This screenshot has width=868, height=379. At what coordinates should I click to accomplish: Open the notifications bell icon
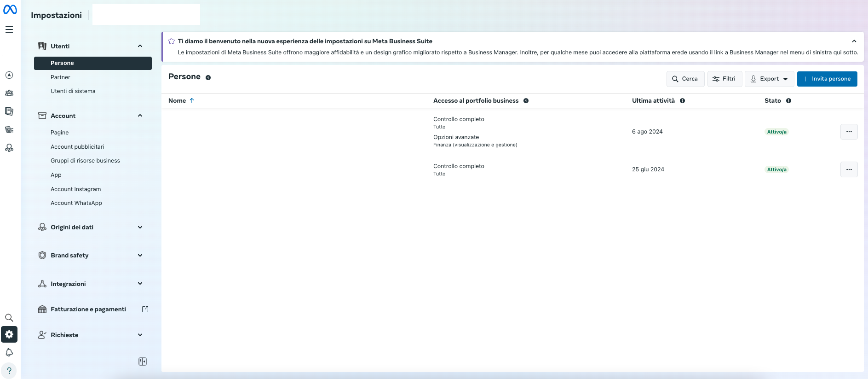pyautogui.click(x=9, y=352)
